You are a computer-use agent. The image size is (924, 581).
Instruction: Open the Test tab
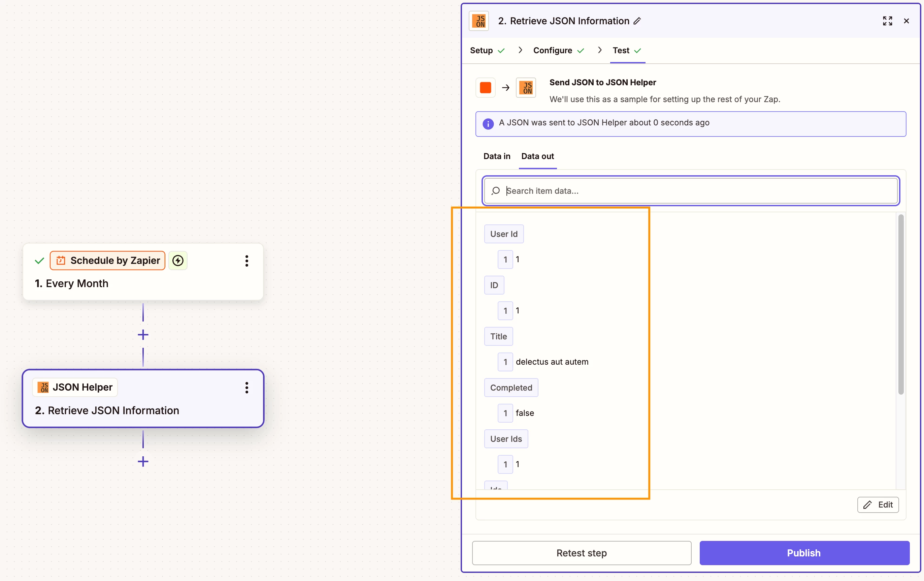tap(621, 50)
